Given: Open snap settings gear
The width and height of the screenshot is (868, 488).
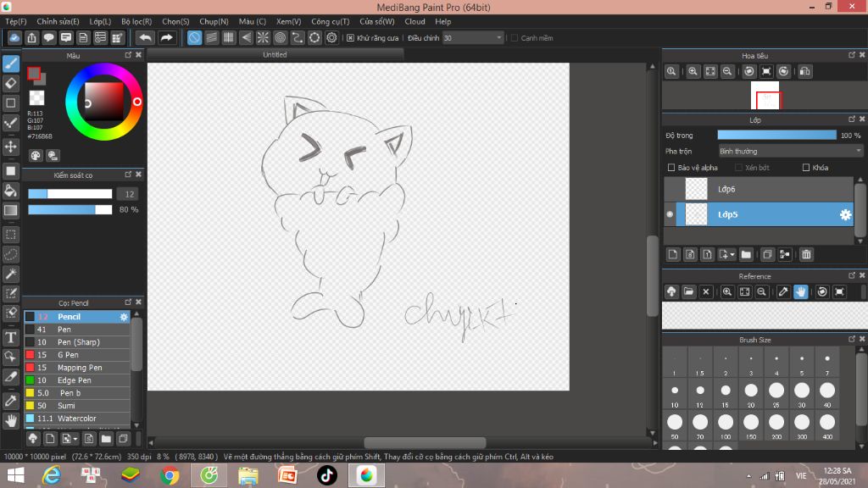Looking at the screenshot, I should (331, 37).
